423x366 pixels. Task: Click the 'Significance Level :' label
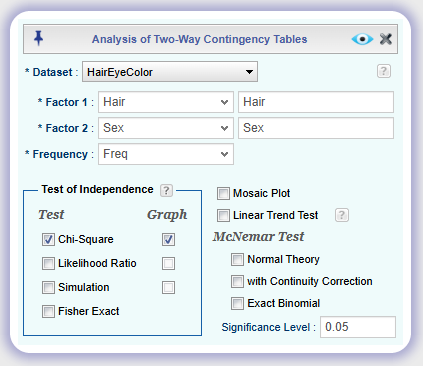(x=268, y=327)
